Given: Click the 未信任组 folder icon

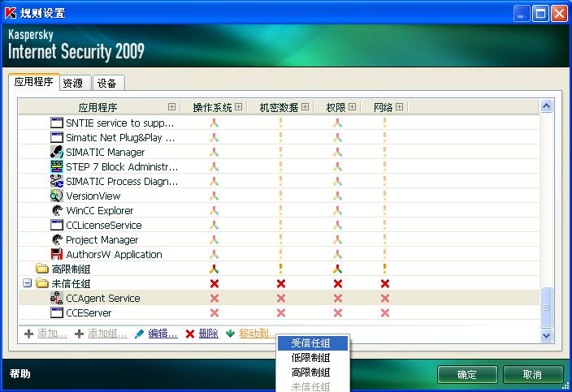Looking at the screenshot, I should tap(42, 283).
